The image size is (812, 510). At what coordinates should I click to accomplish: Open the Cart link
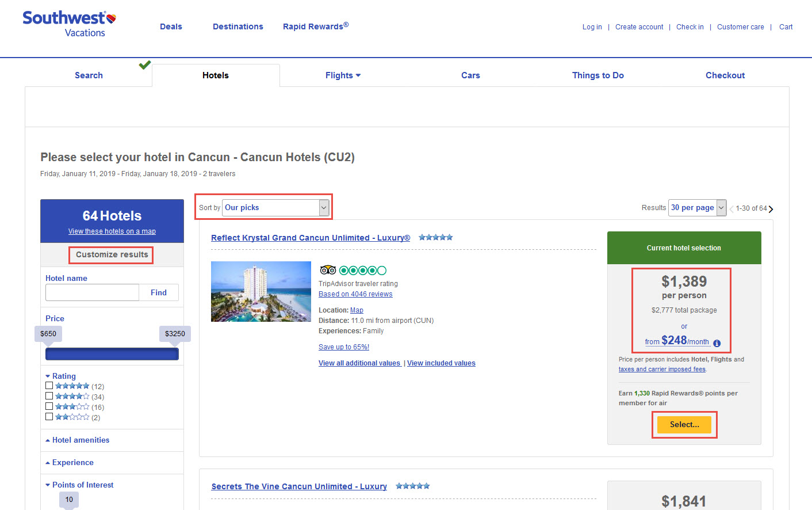click(x=786, y=27)
